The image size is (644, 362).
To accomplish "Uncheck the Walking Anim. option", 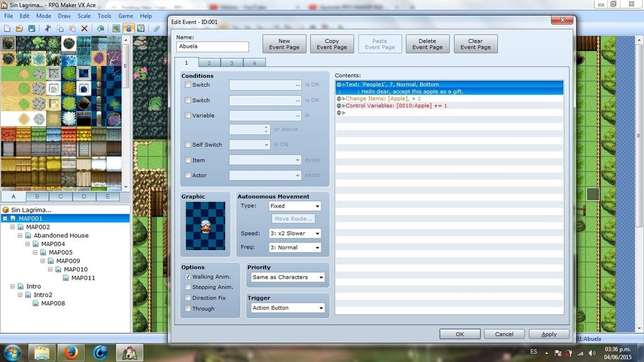I will [x=188, y=277].
